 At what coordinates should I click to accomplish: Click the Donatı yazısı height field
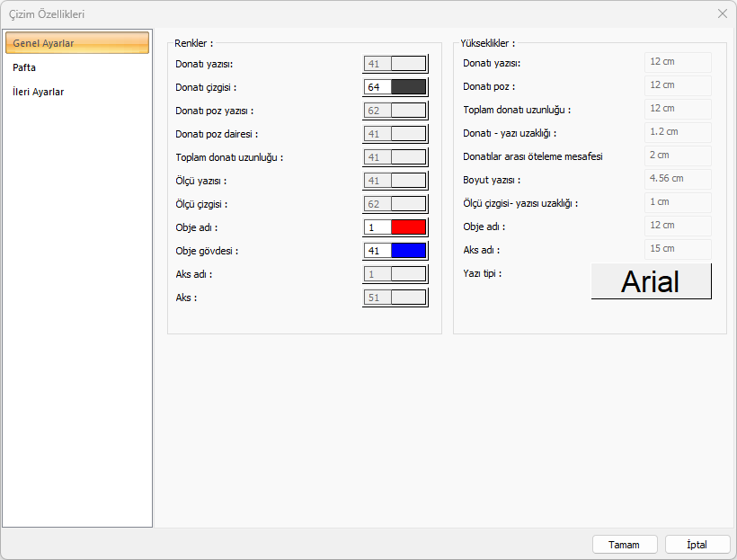tap(678, 62)
